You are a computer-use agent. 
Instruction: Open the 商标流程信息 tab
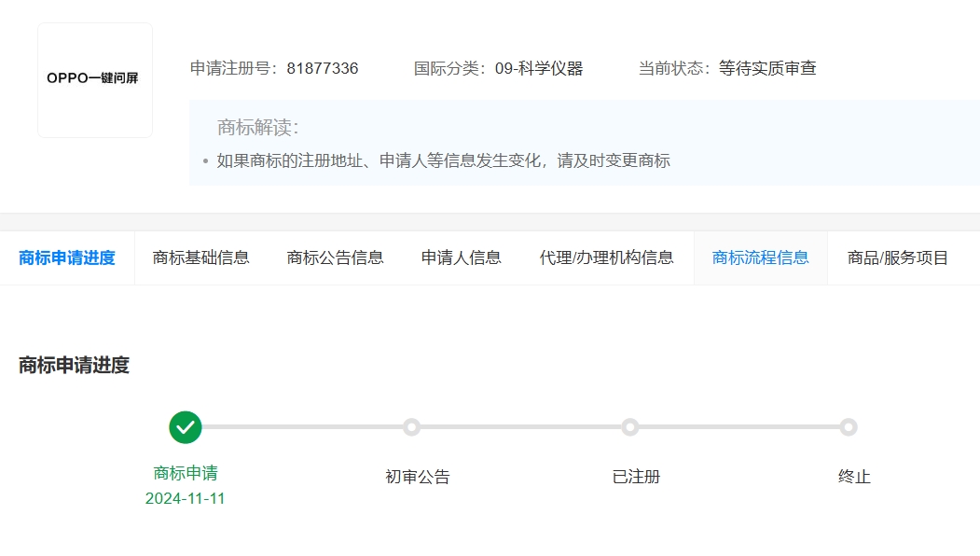pos(759,257)
